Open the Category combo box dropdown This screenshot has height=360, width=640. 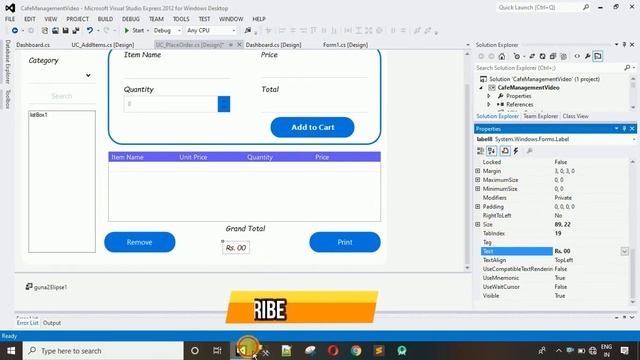pos(88,76)
